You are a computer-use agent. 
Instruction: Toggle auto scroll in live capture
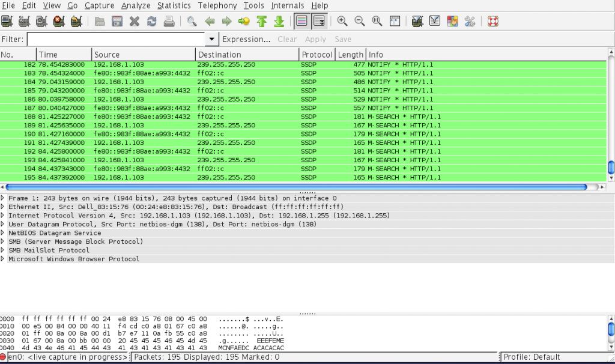(320, 21)
